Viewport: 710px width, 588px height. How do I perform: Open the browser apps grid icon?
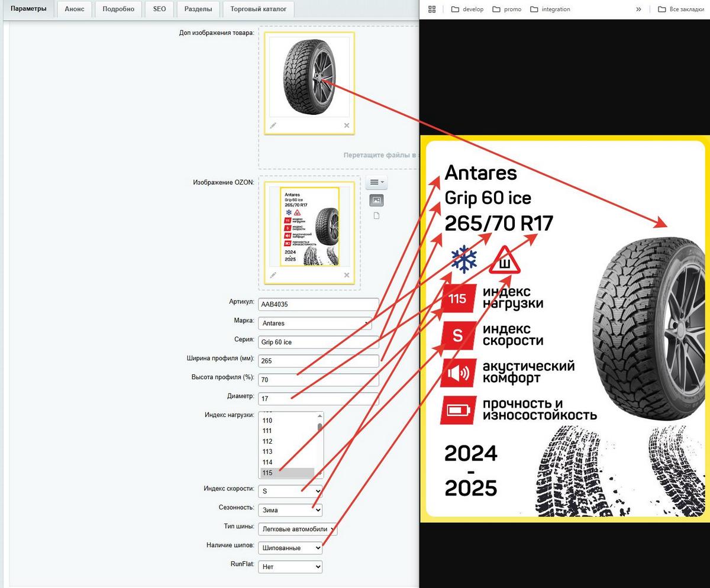click(x=432, y=9)
